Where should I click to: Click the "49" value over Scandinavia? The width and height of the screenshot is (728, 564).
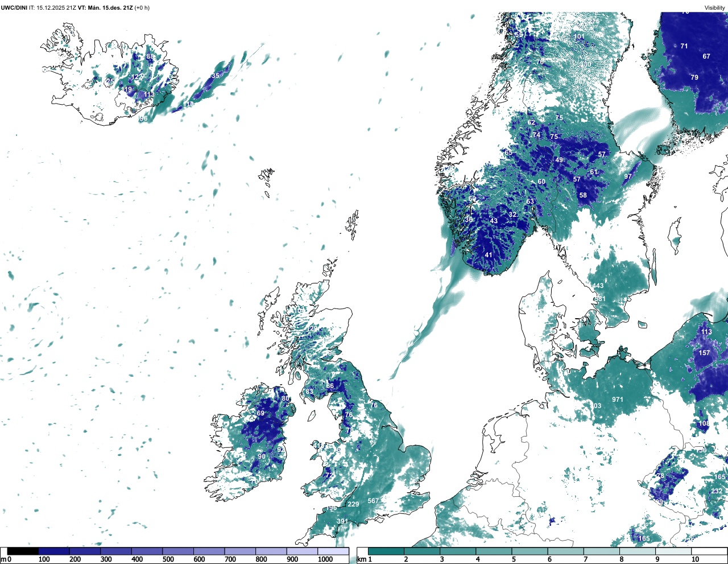559,160
